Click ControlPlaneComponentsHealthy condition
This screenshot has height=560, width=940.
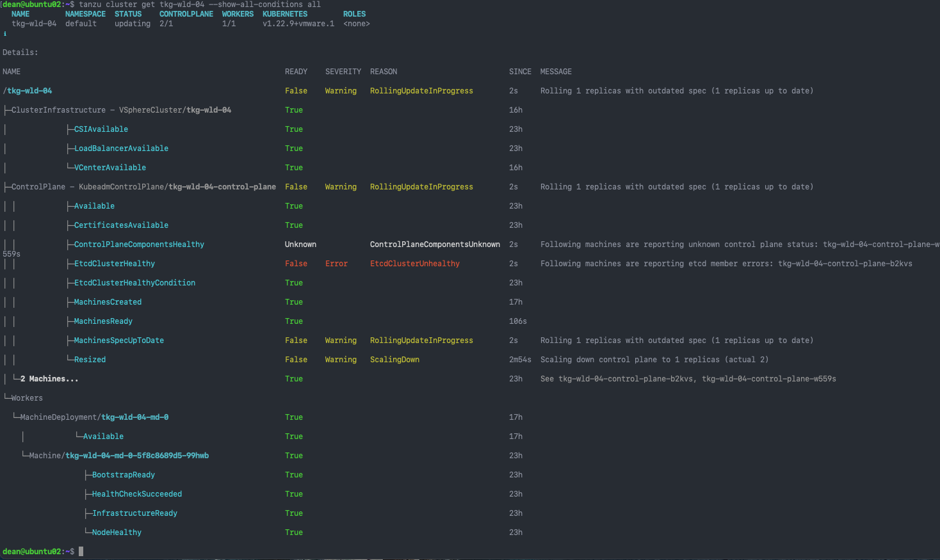click(x=139, y=244)
